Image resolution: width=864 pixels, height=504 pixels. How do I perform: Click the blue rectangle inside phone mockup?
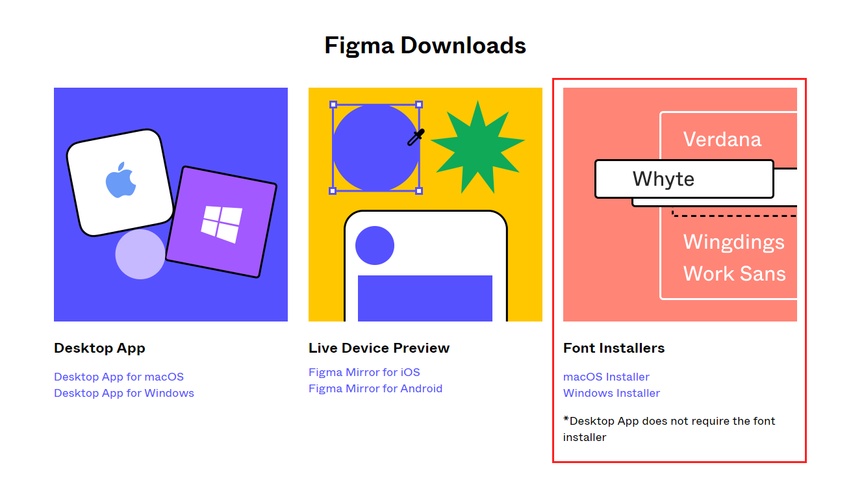pos(425,298)
